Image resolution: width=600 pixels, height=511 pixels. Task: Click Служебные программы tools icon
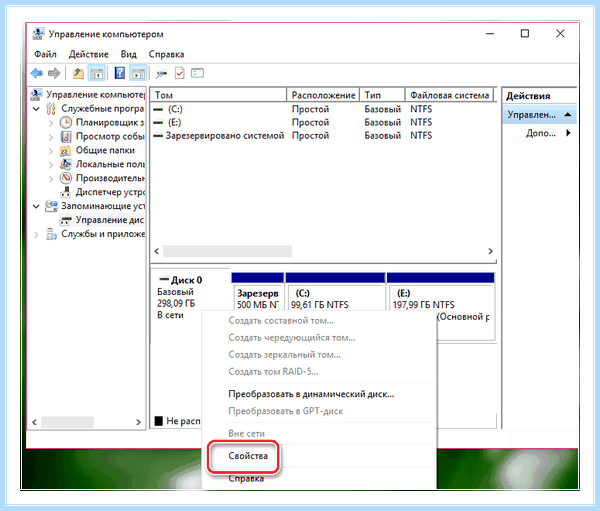point(51,109)
